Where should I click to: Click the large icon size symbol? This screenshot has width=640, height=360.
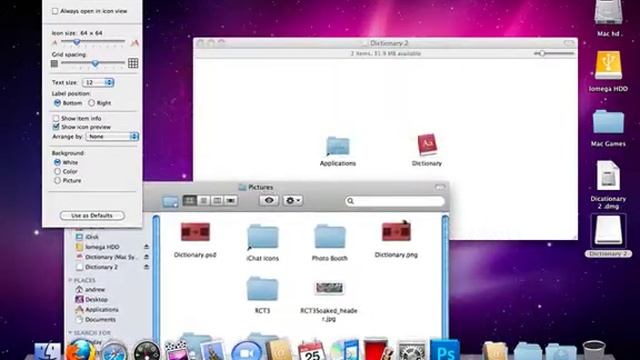point(135,42)
